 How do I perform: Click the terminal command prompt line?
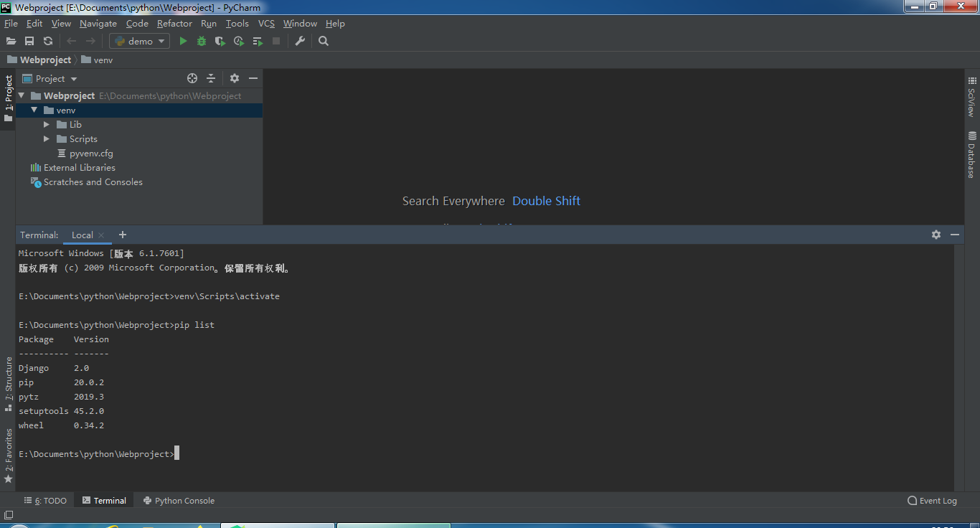click(98, 454)
